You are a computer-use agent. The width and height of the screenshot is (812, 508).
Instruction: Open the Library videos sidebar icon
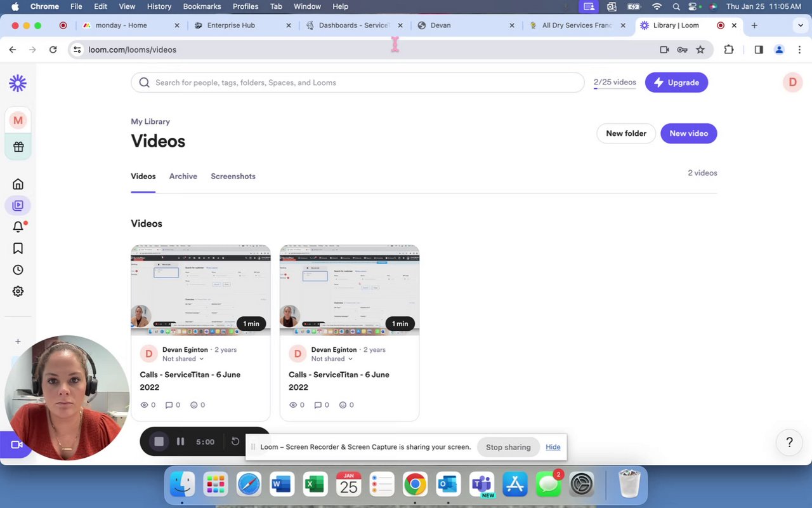click(18, 206)
